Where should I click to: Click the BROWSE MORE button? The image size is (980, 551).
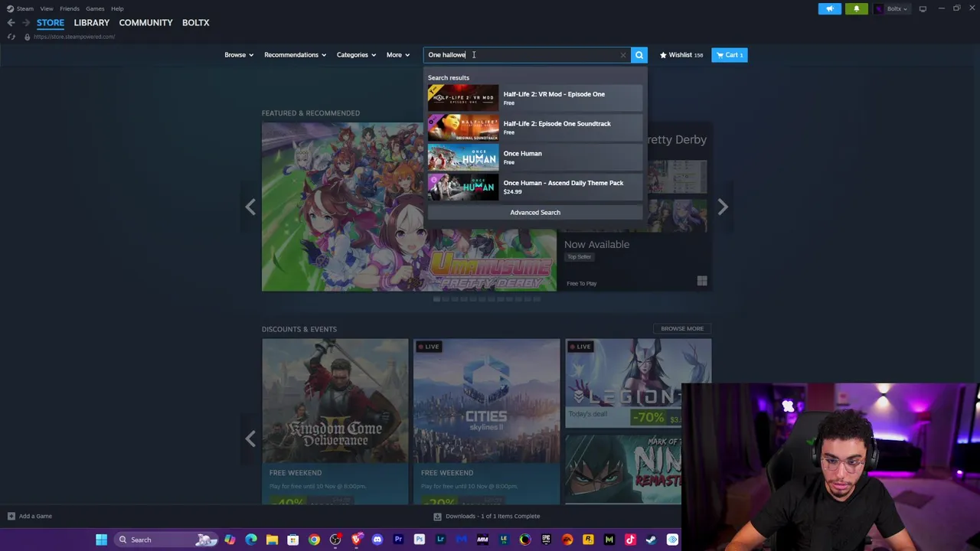(x=682, y=328)
